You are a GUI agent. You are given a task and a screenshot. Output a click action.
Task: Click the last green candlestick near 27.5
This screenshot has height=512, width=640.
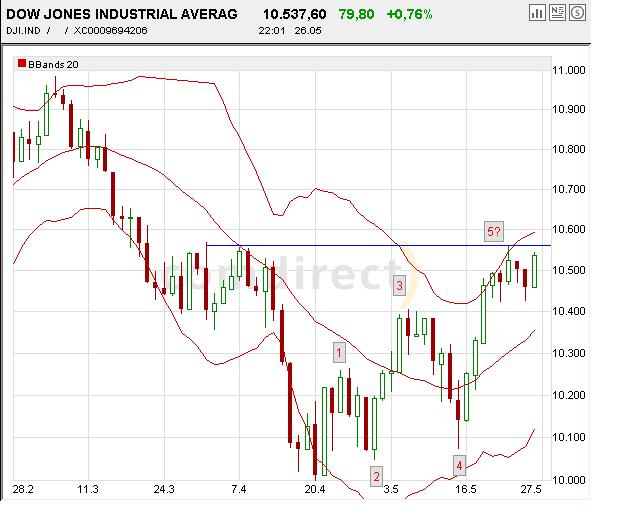[x=534, y=271]
